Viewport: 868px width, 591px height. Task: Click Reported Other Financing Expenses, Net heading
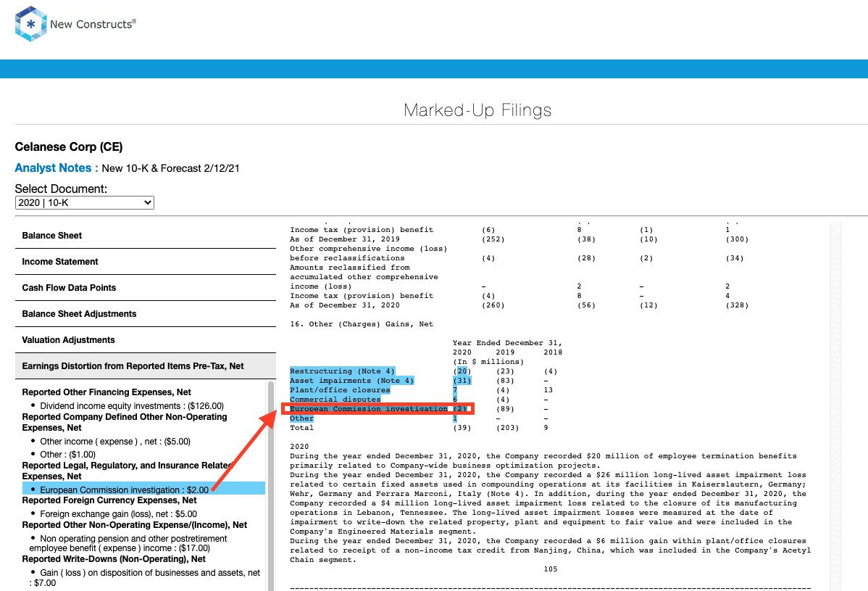click(107, 392)
